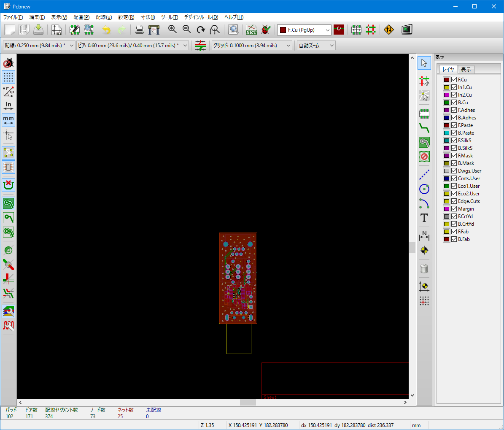Select the Add keepout area tool
This screenshot has width=504, height=430.
(x=424, y=157)
